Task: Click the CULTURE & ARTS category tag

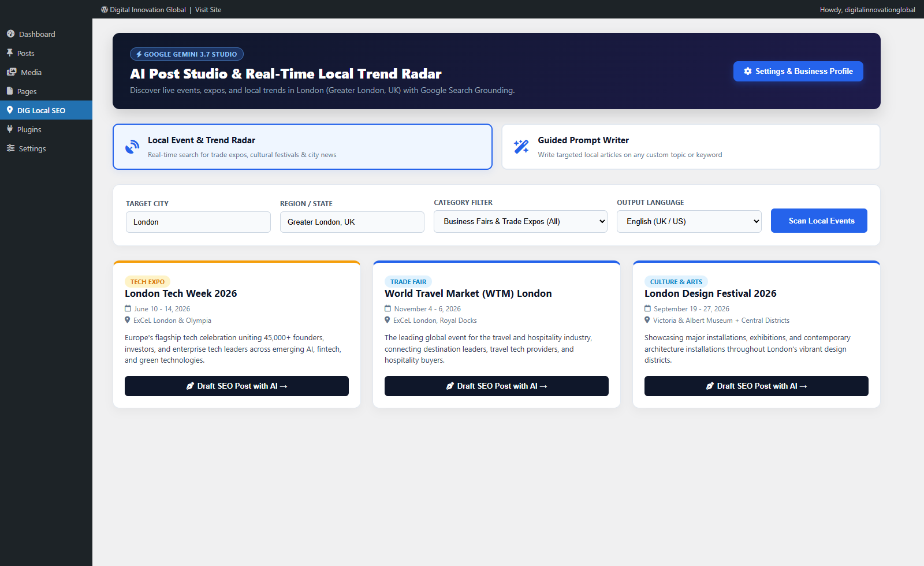Action: [x=676, y=282]
